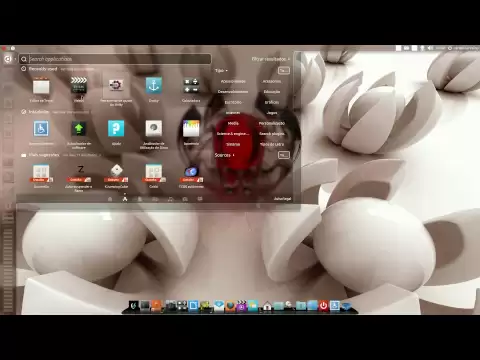
Task: Collapse the Tipo filter group
Action: point(221,70)
